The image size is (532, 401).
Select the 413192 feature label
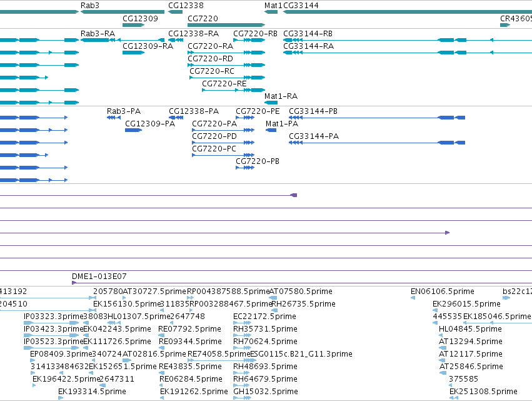point(13,292)
